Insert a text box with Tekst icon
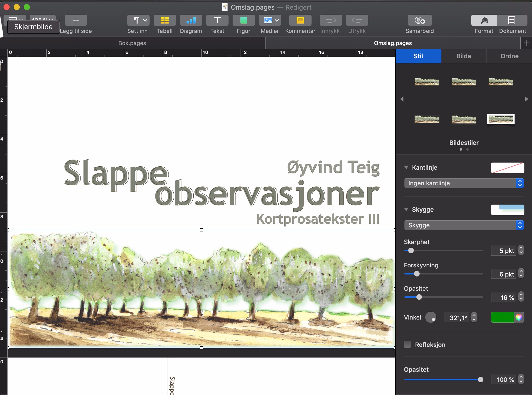 click(217, 20)
